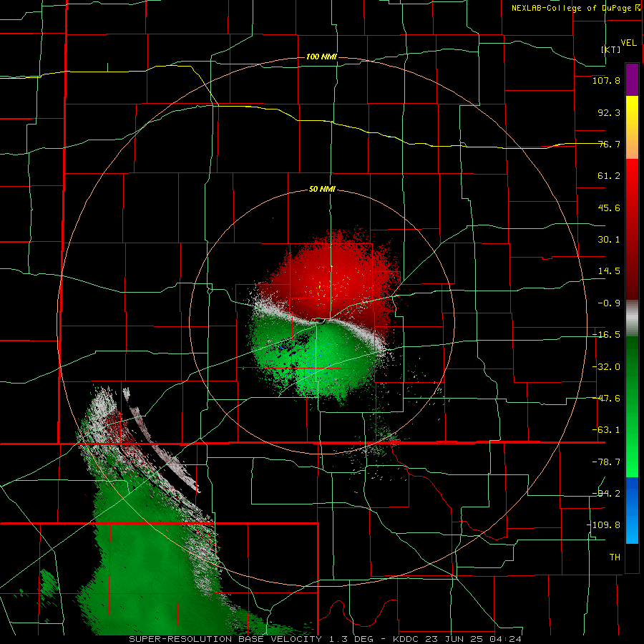Click the Super-Resolution Base Velocity caption
The image size is (644, 644).
coord(326,639)
